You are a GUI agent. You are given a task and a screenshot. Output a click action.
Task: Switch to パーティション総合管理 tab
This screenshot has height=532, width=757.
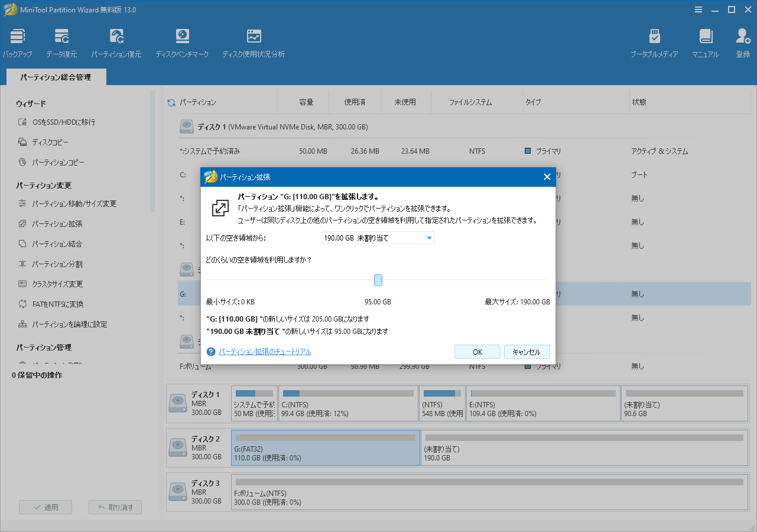(x=56, y=76)
